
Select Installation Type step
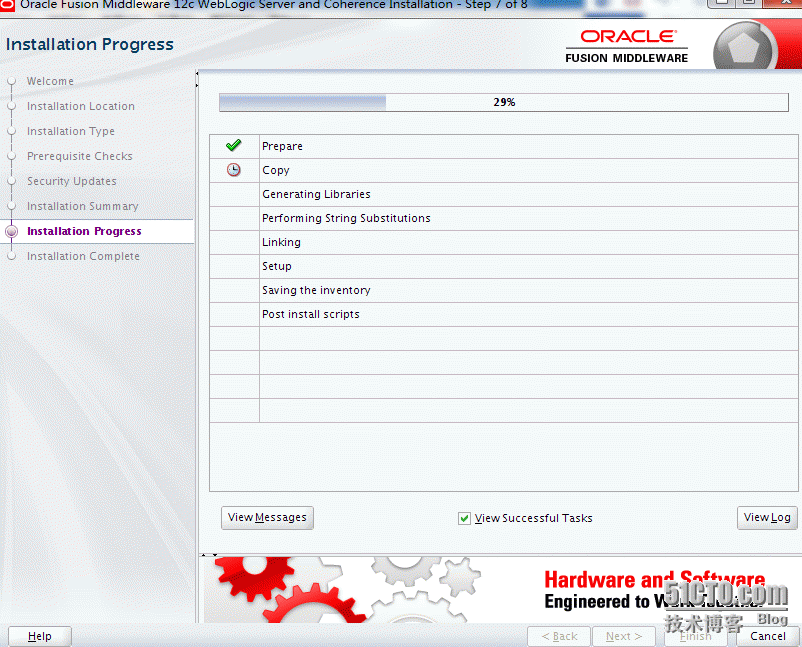(x=71, y=131)
